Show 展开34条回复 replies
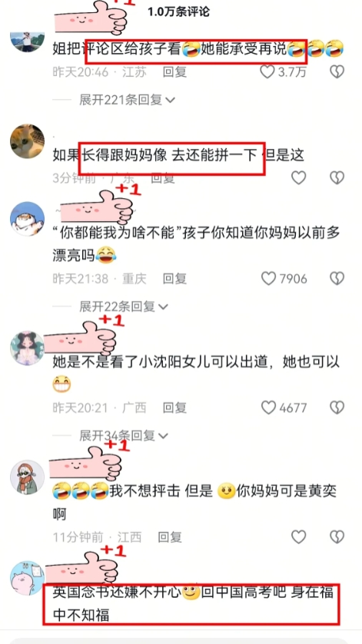 point(124,435)
